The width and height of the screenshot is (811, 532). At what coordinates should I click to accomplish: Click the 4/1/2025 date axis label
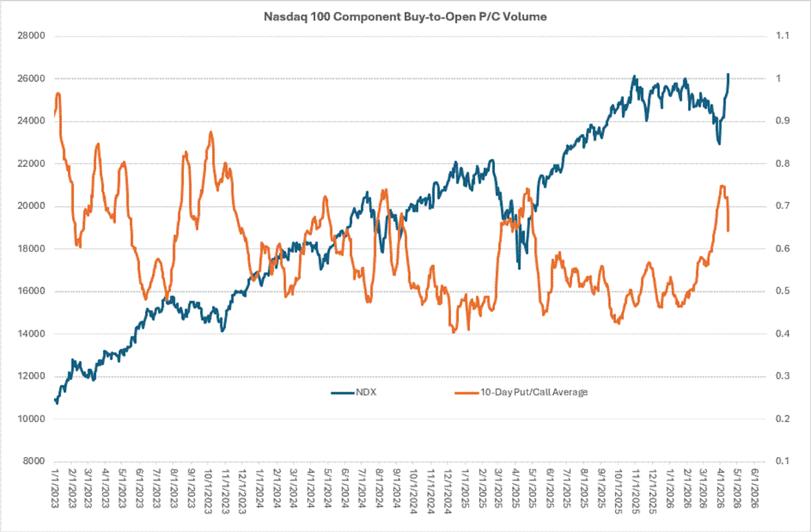pyautogui.click(x=514, y=488)
